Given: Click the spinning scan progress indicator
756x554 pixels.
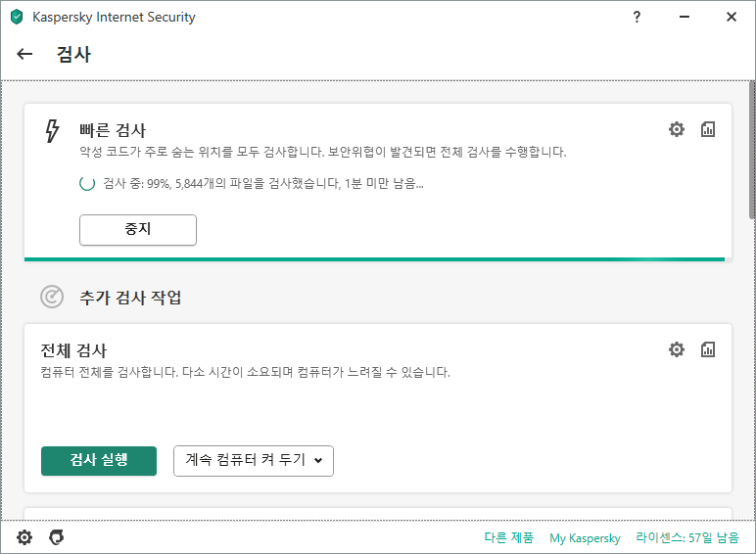Looking at the screenshot, I should [x=87, y=184].
